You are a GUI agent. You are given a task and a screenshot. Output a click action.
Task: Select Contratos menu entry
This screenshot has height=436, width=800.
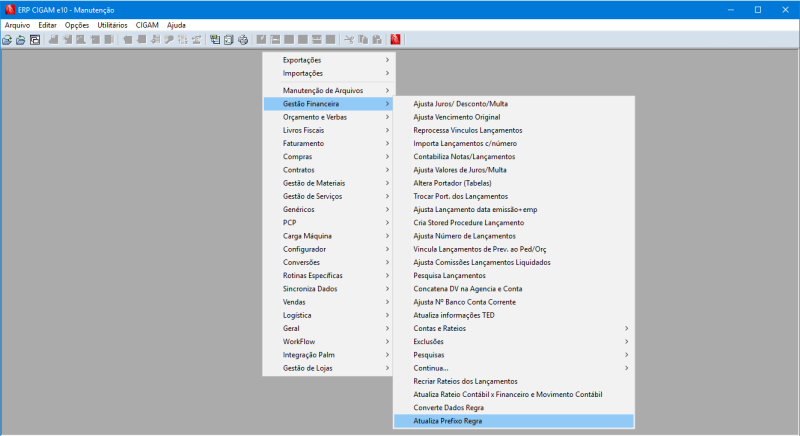click(328, 170)
